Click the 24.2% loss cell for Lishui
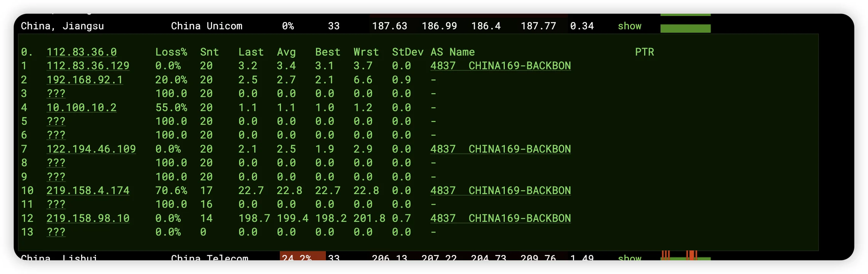The height and width of the screenshot is (274, 868). point(302,257)
